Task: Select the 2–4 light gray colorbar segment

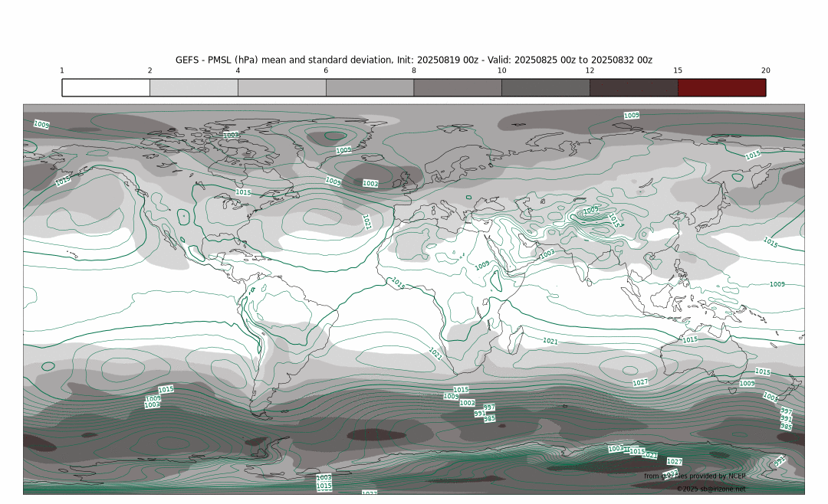Action: (x=194, y=87)
